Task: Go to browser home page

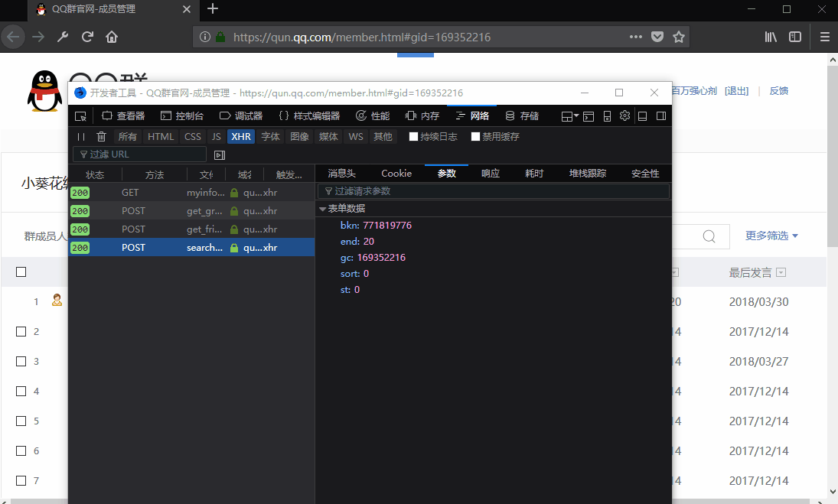Action: pos(111,37)
